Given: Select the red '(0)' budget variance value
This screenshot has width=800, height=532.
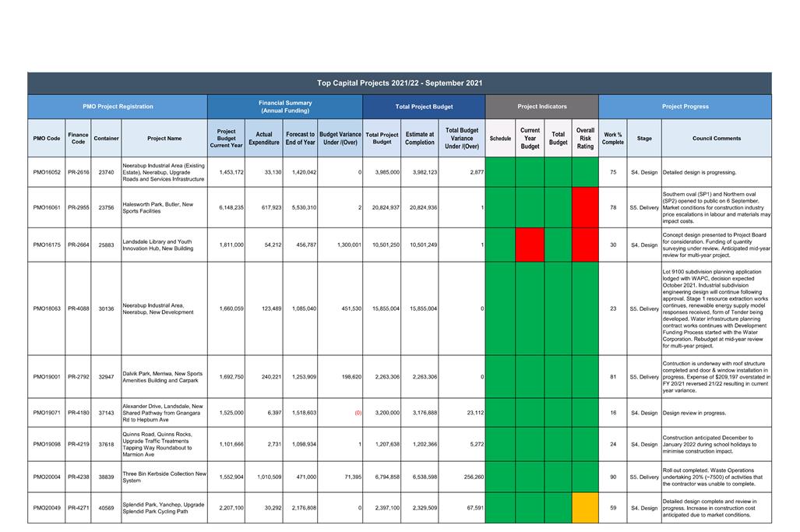Looking at the screenshot, I should pyautogui.click(x=358, y=413).
